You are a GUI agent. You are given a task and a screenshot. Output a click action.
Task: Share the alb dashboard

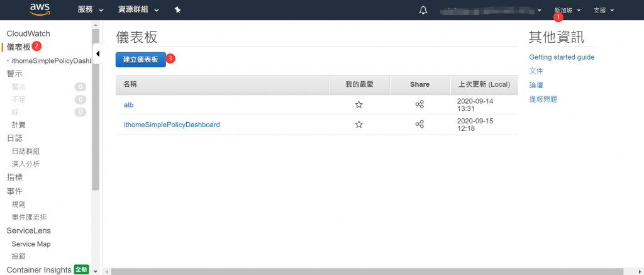tap(419, 104)
